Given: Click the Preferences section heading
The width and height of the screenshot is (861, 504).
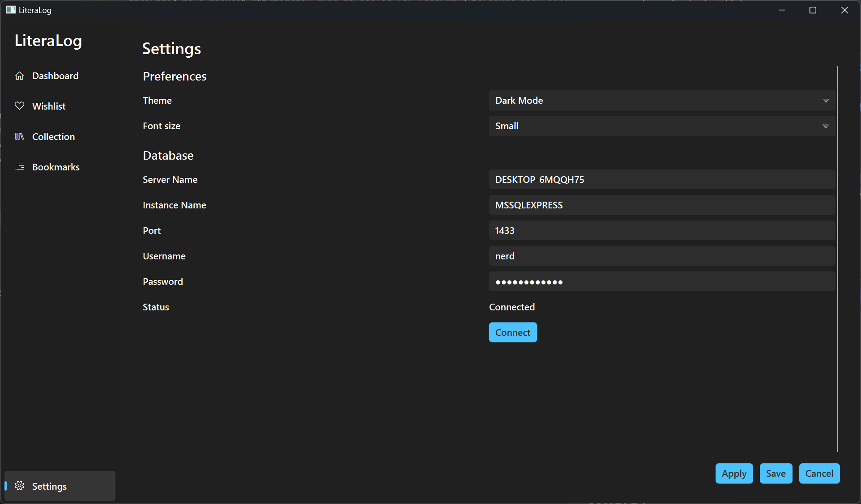Looking at the screenshot, I should pyautogui.click(x=175, y=76).
